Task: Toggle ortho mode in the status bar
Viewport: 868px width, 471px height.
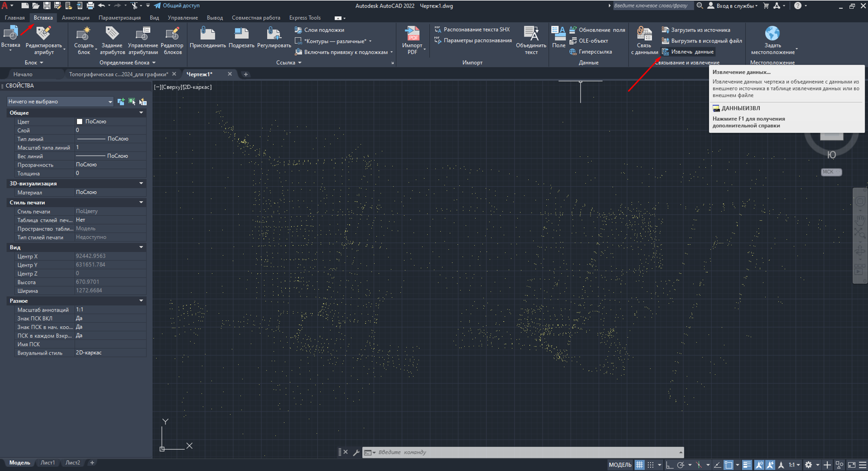Action: (x=669, y=465)
